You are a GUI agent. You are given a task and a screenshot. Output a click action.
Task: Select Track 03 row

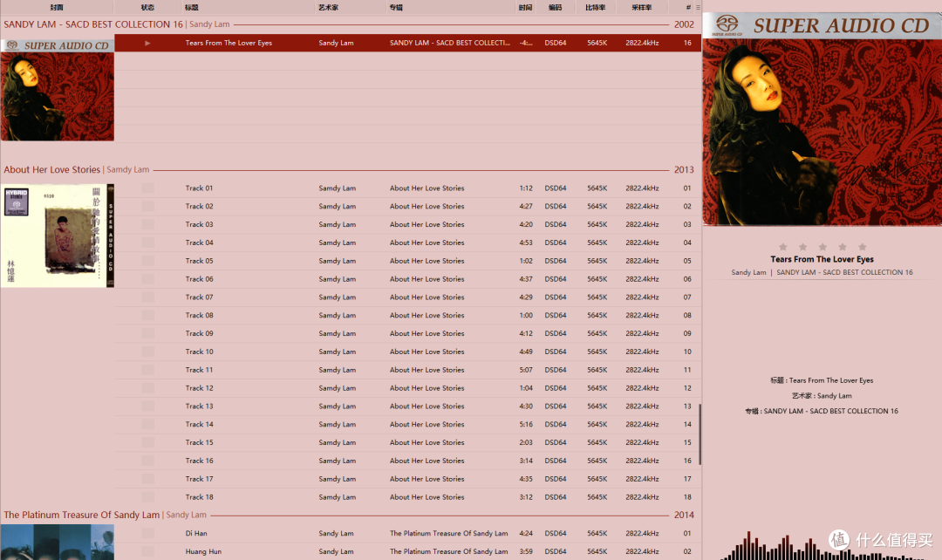pyautogui.click(x=407, y=224)
